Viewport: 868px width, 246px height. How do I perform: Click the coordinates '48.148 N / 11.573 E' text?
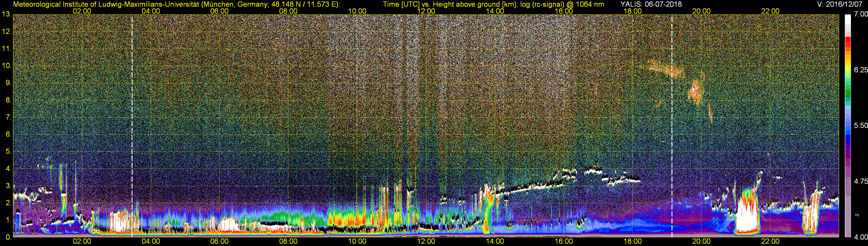[x=304, y=4]
